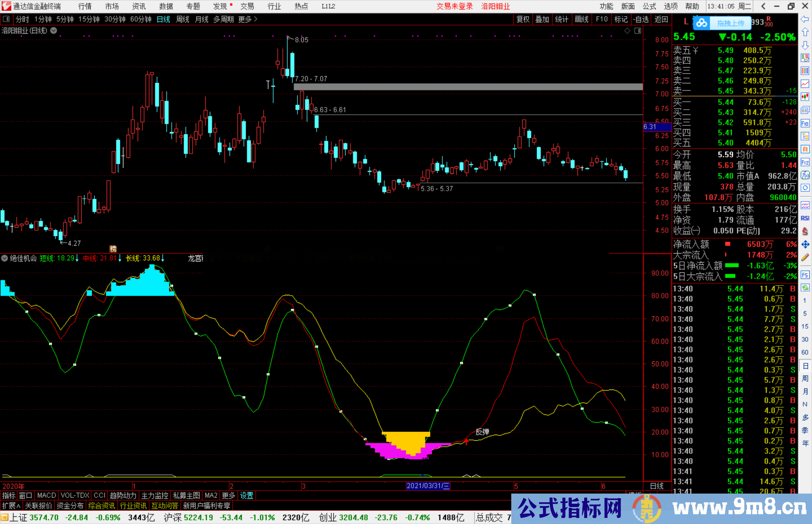Open the RSI indicator sidebar icon
The height and width of the screenshot is (524, 812).
(x=805, y=218)
